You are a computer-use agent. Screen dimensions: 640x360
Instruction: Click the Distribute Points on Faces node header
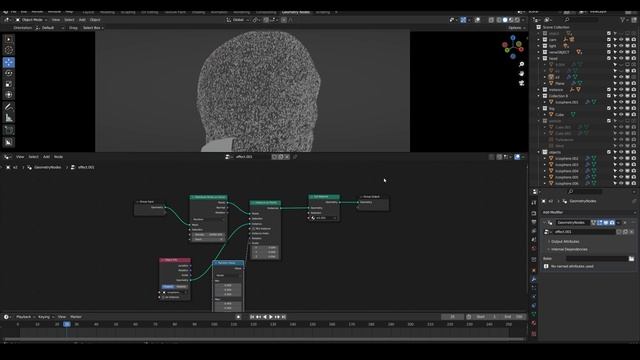pyautogui.click(x=208, y=197)
